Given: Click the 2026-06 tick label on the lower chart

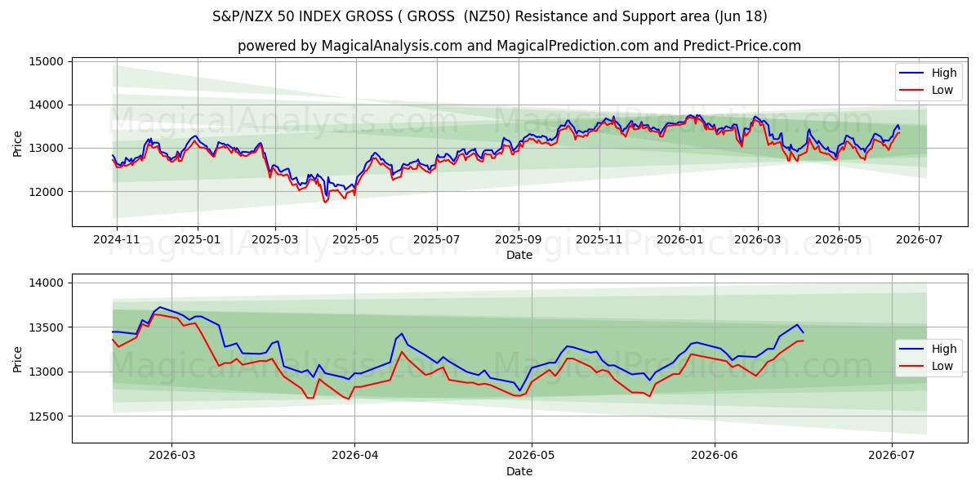Looking at the screenshot, I should 715,457.
